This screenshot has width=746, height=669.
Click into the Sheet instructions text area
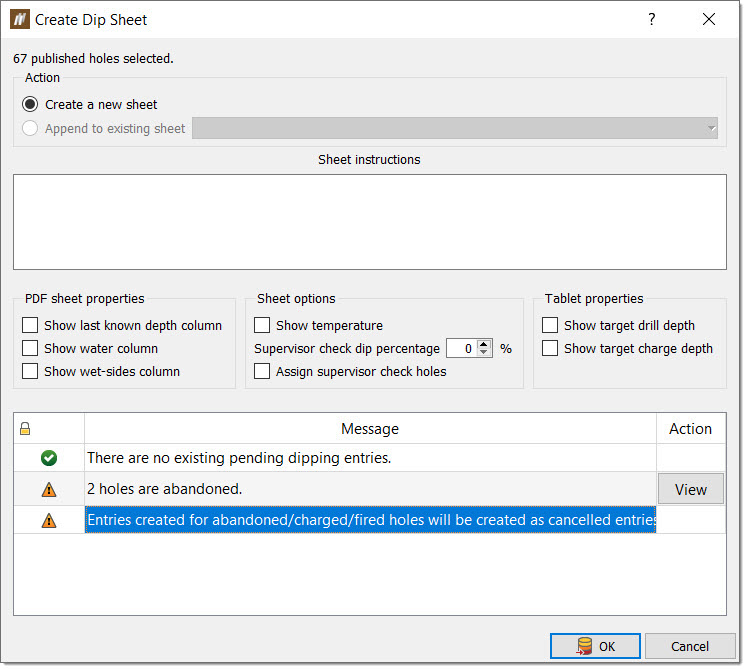[370, 222]
